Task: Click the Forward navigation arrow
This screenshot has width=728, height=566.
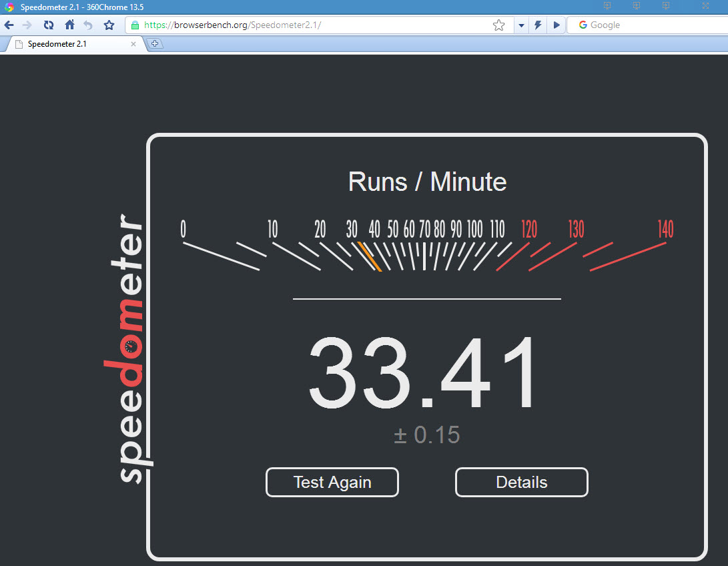Action: (27, 25)
